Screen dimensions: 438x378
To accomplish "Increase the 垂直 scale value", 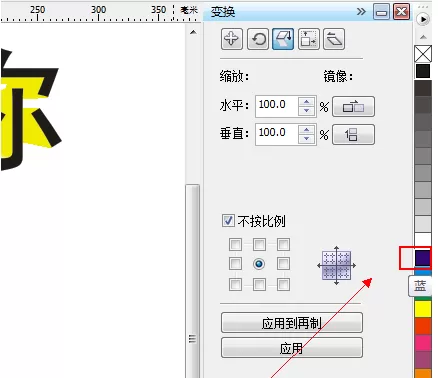I will tap(307, 130).
